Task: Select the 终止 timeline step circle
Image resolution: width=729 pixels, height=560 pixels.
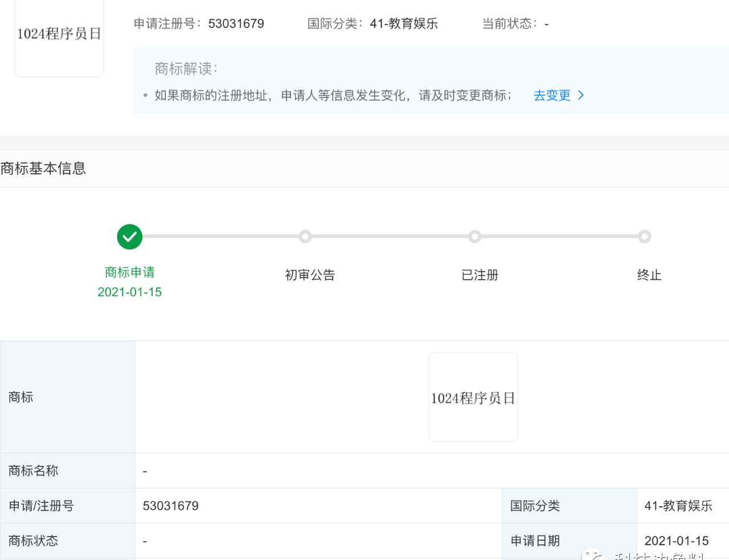Action: pyautogui.click(x=645, y=236)
